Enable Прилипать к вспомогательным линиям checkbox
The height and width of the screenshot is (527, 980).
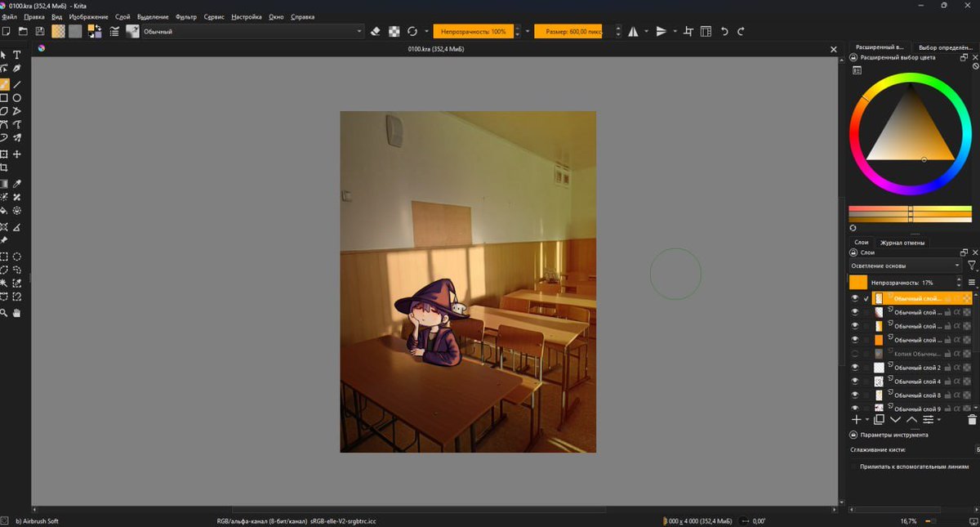pos(855,467)
